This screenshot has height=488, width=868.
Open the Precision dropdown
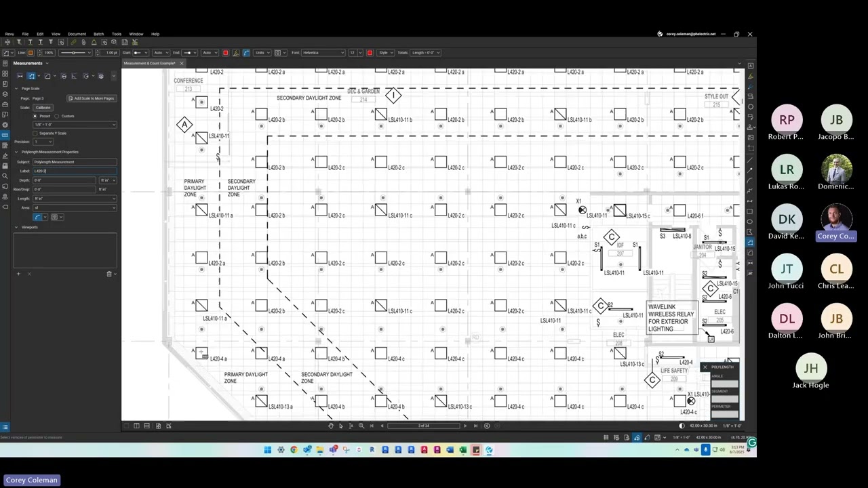(43, 142)
